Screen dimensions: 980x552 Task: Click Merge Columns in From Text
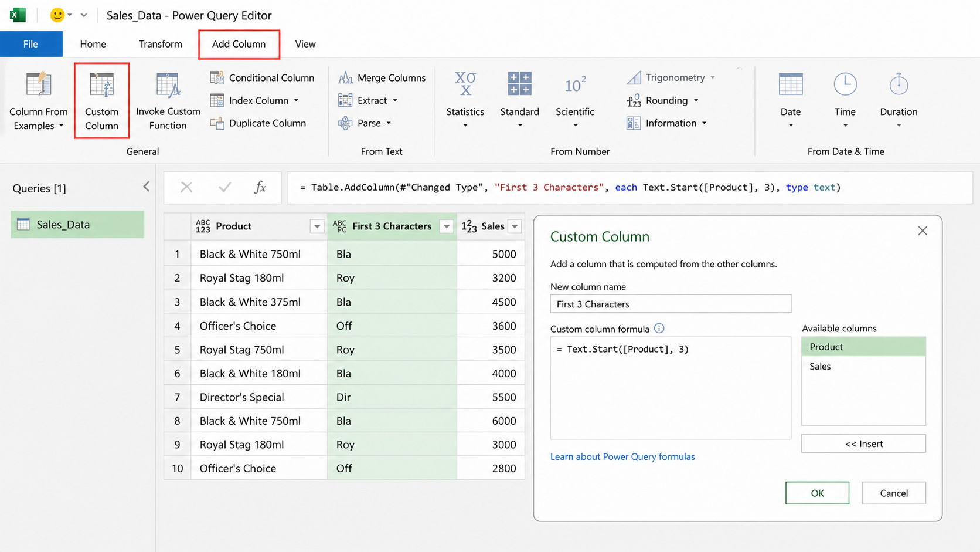382,77
